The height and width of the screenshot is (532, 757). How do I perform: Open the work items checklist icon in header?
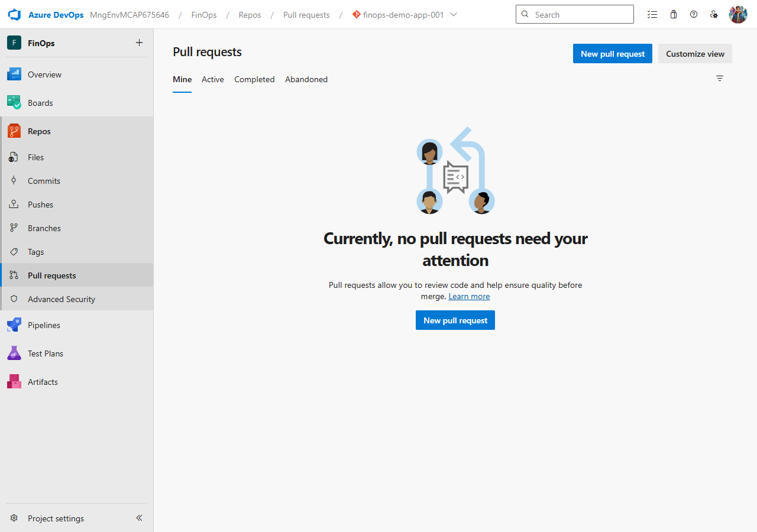[652, 15]
